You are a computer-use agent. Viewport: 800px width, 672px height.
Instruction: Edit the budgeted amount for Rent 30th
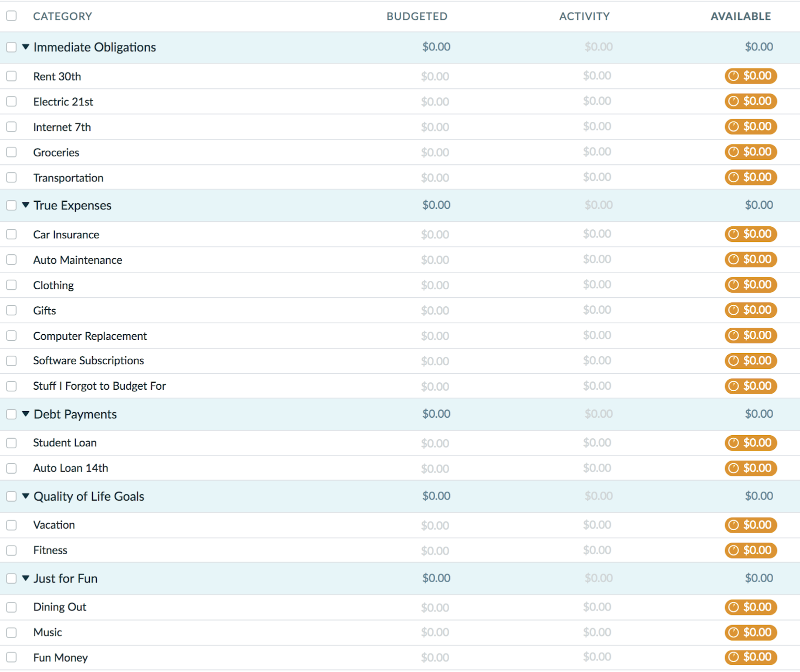(435, 76)
